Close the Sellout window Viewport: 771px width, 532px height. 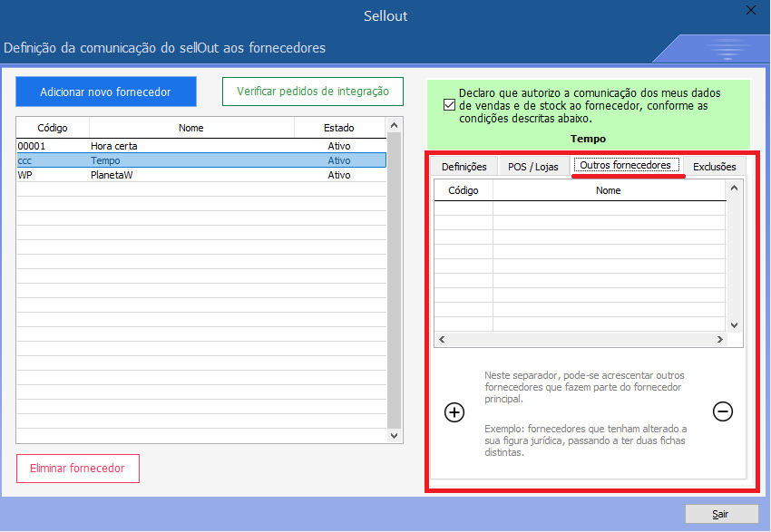(x=750, y=11)
